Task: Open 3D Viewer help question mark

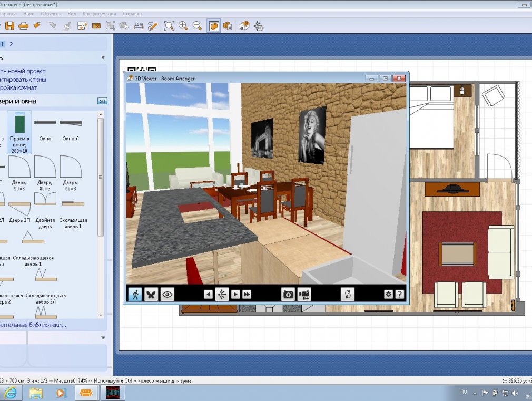Action: 400,294
